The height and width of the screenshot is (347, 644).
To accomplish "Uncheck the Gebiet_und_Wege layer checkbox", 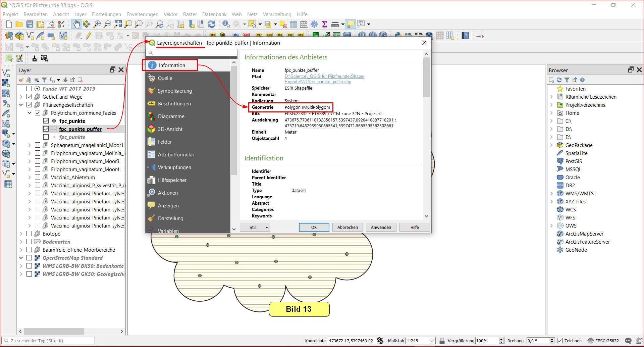I will pyautogui.click(x=29, y=97).
